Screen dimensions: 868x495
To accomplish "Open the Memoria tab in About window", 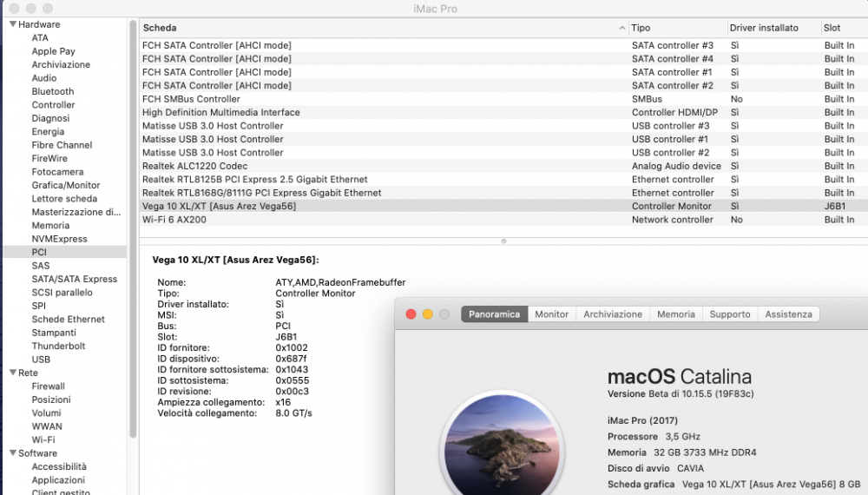I will 676,314.
